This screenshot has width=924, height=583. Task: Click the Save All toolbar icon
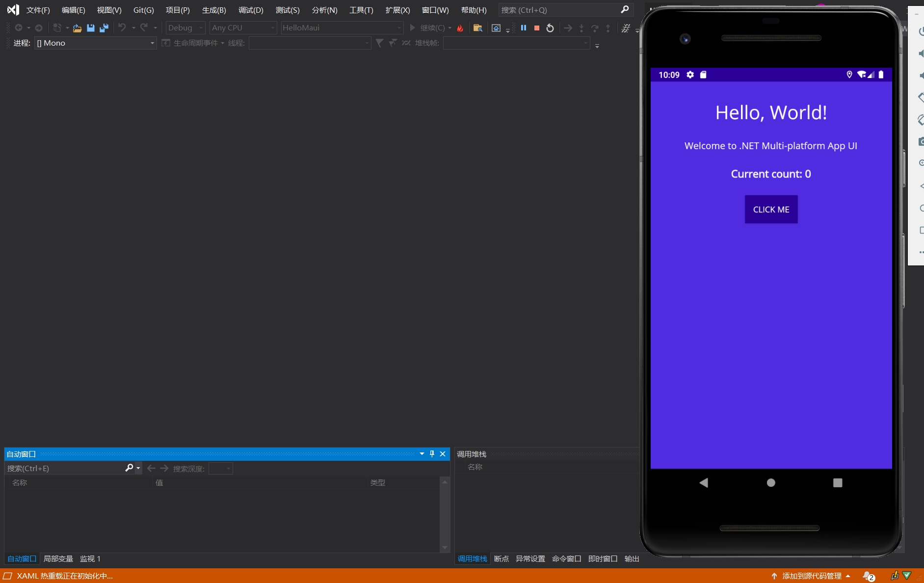tap(104, 28)
